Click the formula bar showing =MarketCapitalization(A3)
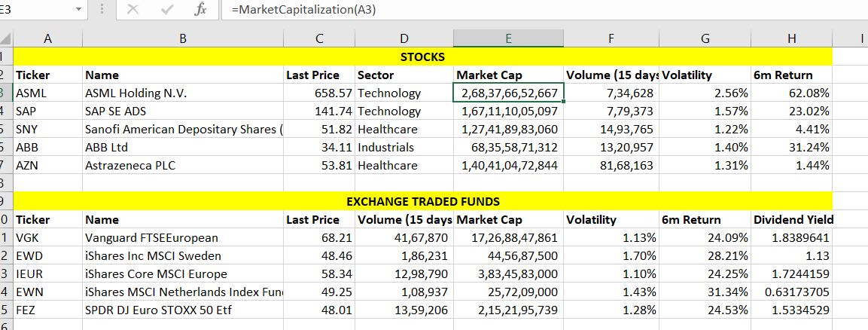 point(527,10)
